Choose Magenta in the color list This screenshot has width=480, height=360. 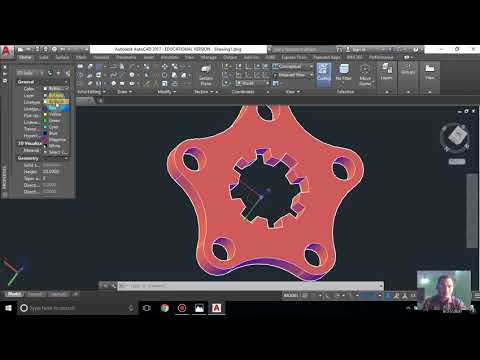tap(56, 140)
